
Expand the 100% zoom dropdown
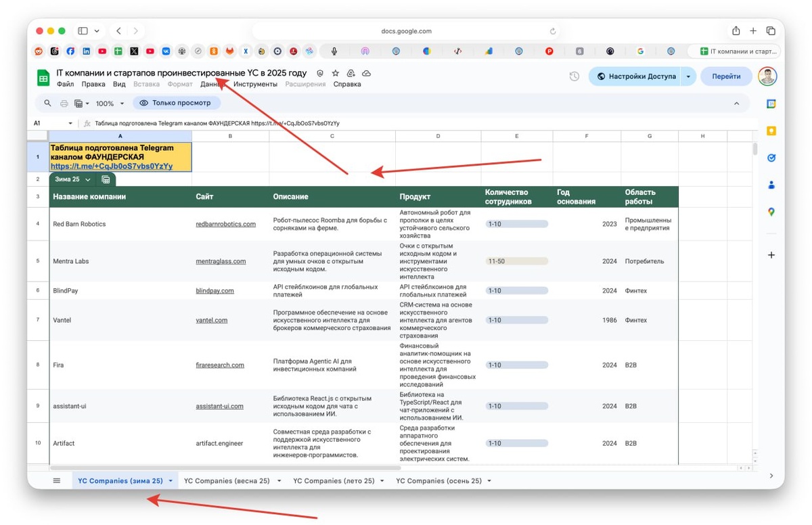[x=110, y=104]
